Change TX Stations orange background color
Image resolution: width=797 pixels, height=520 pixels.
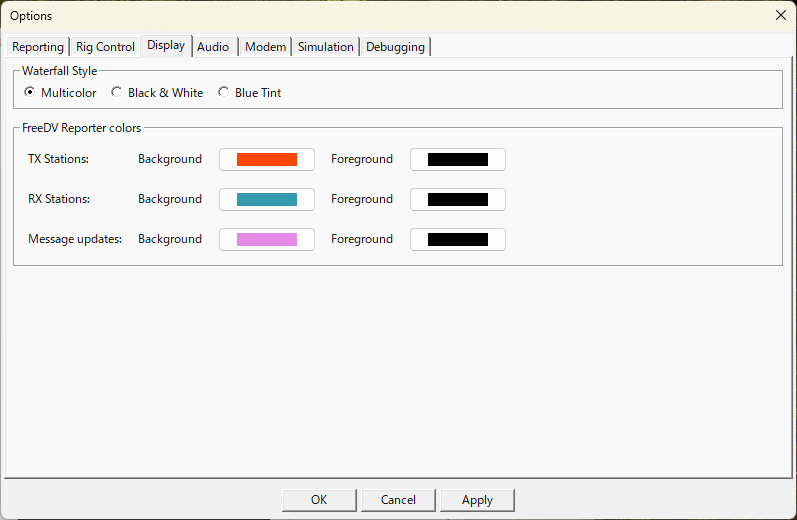coord(267,160)
